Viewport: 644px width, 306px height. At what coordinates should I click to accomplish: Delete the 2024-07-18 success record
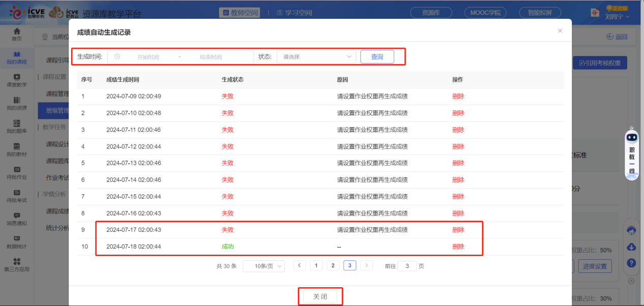458,247
